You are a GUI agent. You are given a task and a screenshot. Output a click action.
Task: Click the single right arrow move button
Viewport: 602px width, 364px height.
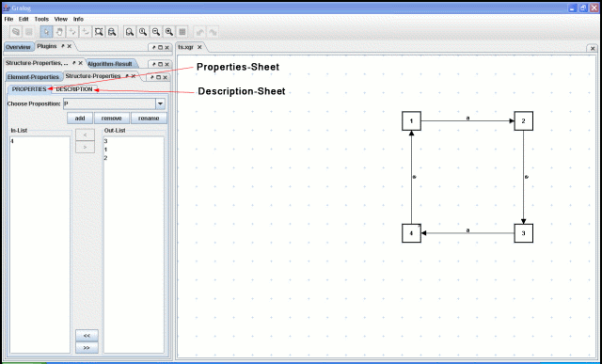(x=86, y=147)
